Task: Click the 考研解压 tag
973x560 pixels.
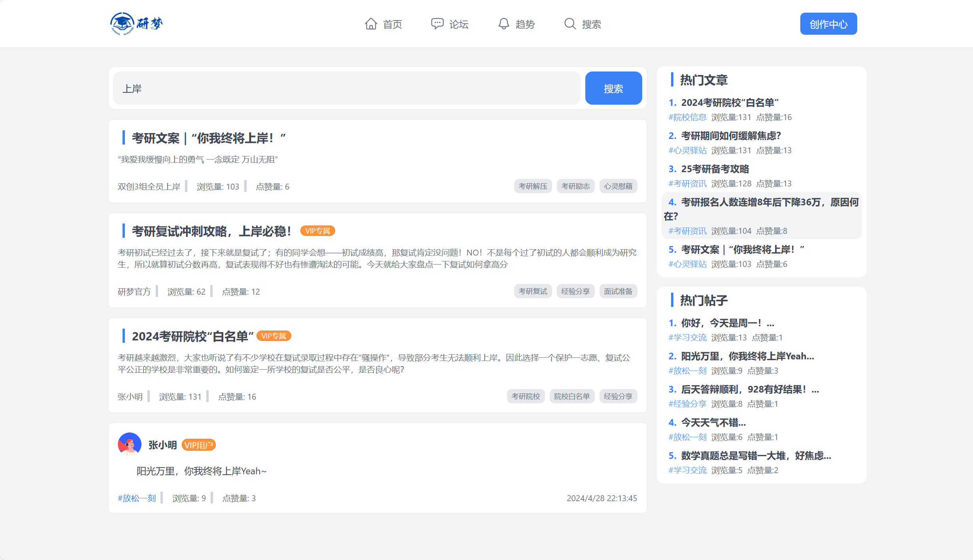Action: pyautogui.click(x=533, y=186)
